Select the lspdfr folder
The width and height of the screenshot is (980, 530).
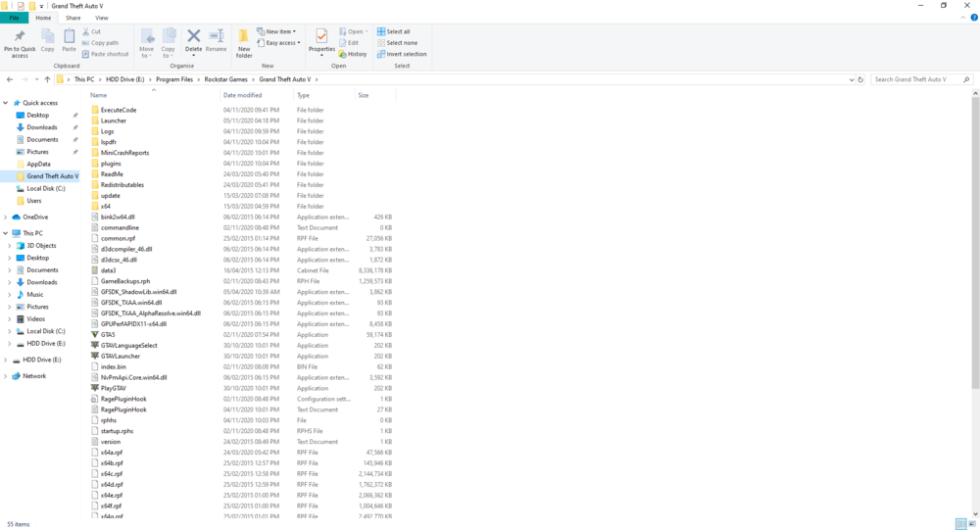[109, 142]
